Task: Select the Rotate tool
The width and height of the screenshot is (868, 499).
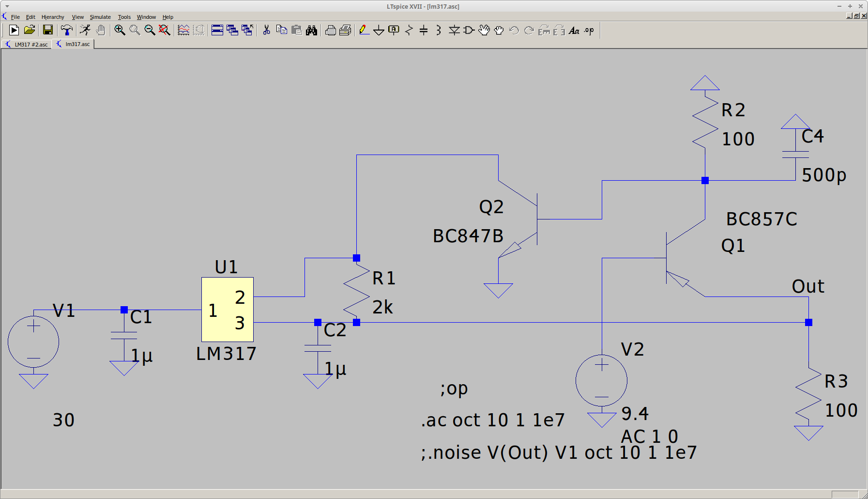Action: [x=544, y=30]
